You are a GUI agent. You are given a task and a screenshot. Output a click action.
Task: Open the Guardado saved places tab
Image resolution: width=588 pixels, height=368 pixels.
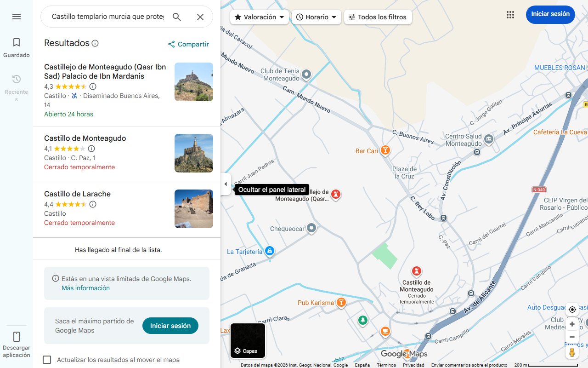(17, 47)
